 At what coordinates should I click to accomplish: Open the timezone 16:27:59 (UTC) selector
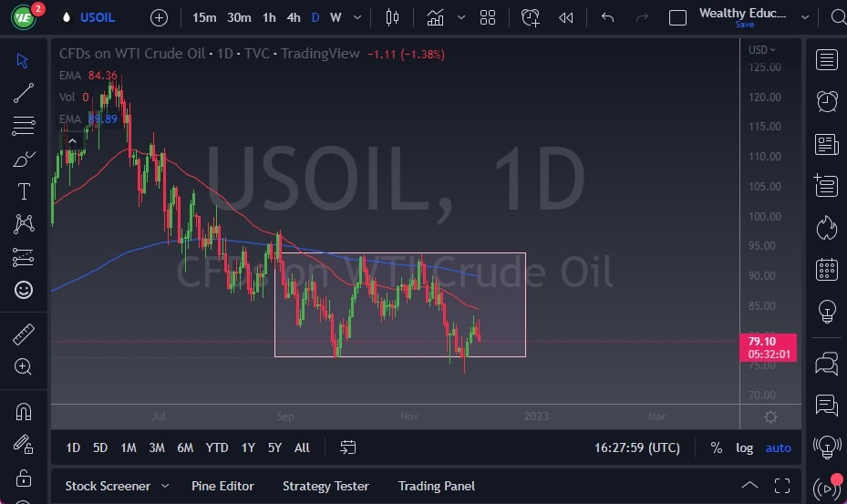(x=637, y=447)
